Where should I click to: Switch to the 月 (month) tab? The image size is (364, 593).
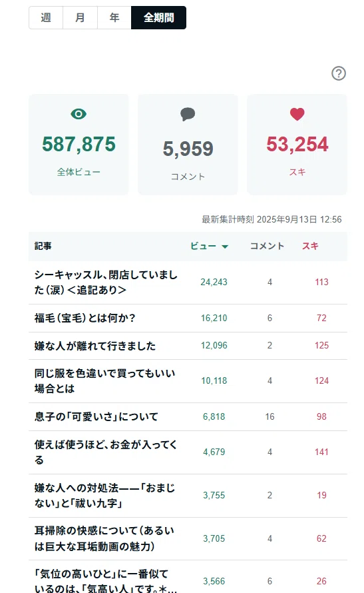(80, 17)
